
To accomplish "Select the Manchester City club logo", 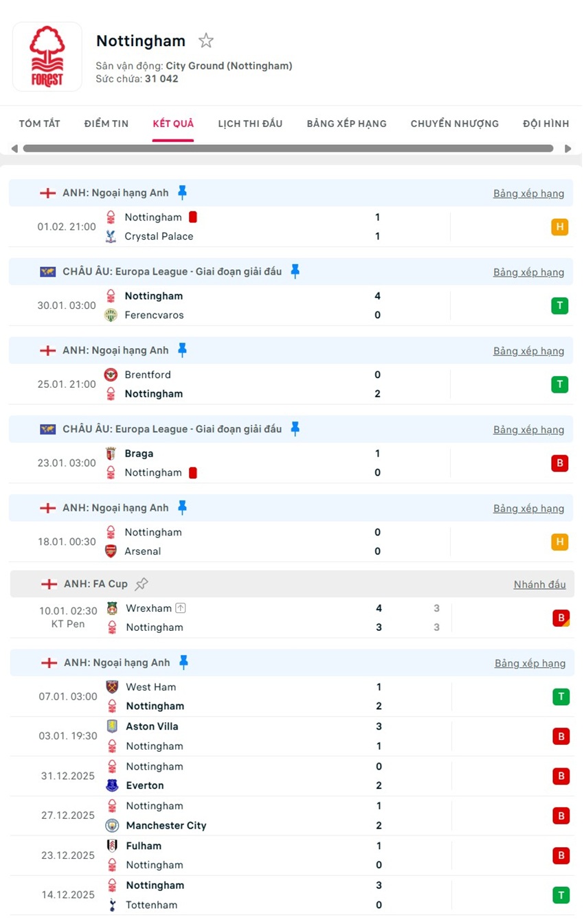I will pyautogui.click(x=112, y=825).
